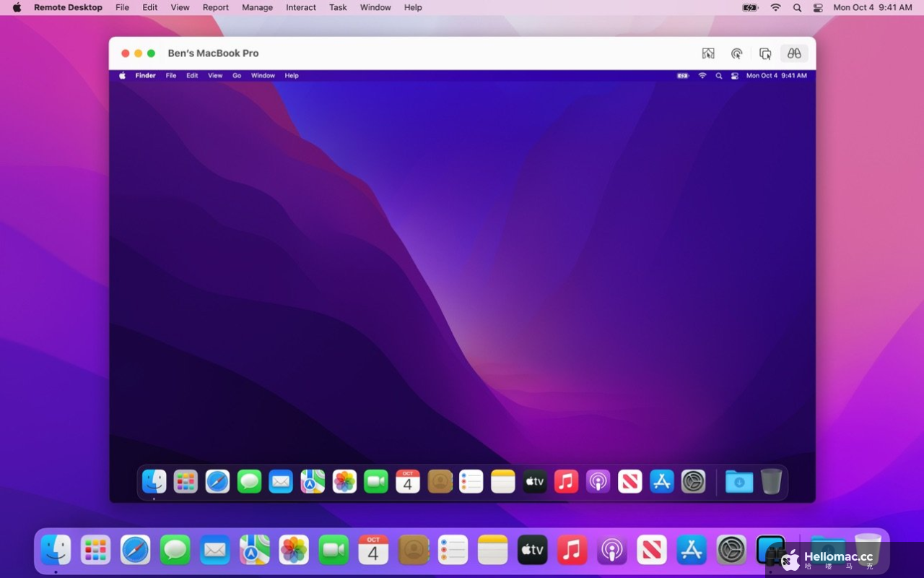Click the remote Mac's date and time
The image size is (924, 578).
point(777,76)
